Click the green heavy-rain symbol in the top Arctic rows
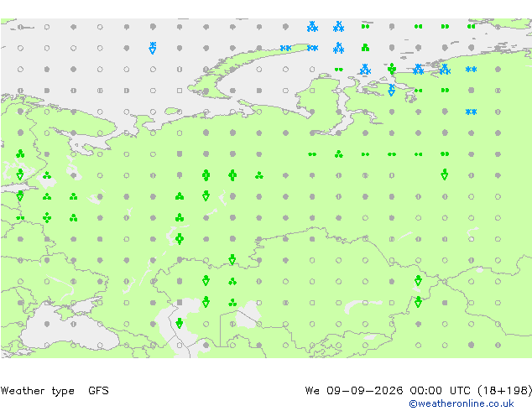Viewport: 532px width, 411px height. tap(365, 48)
